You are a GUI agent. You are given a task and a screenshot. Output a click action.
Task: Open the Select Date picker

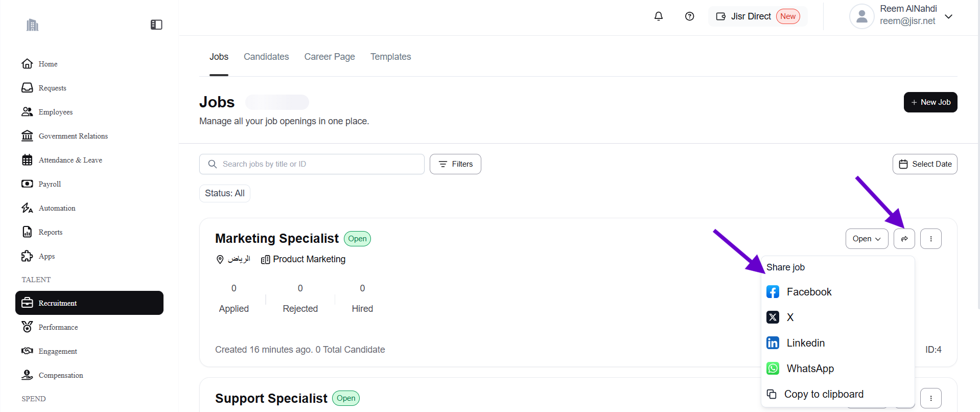click(924, 164)
